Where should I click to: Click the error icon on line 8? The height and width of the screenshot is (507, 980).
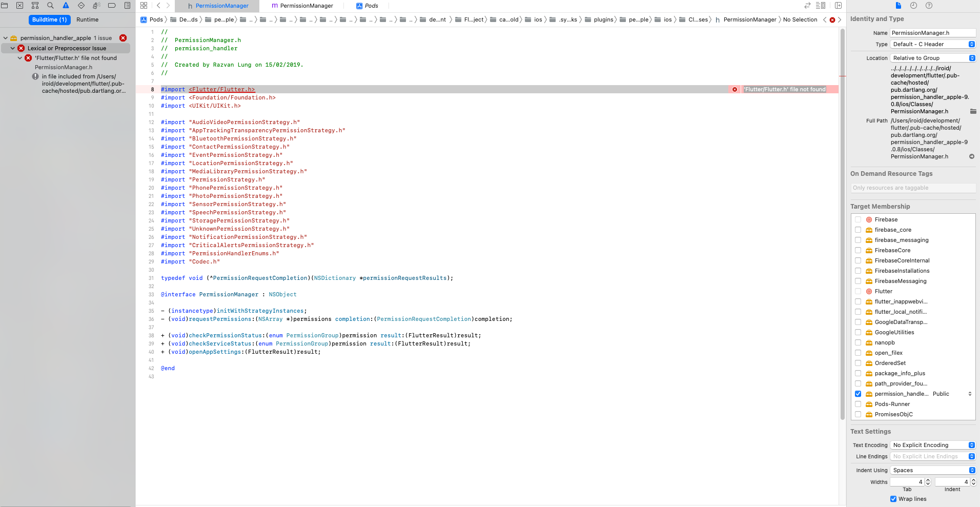(734, 89)
